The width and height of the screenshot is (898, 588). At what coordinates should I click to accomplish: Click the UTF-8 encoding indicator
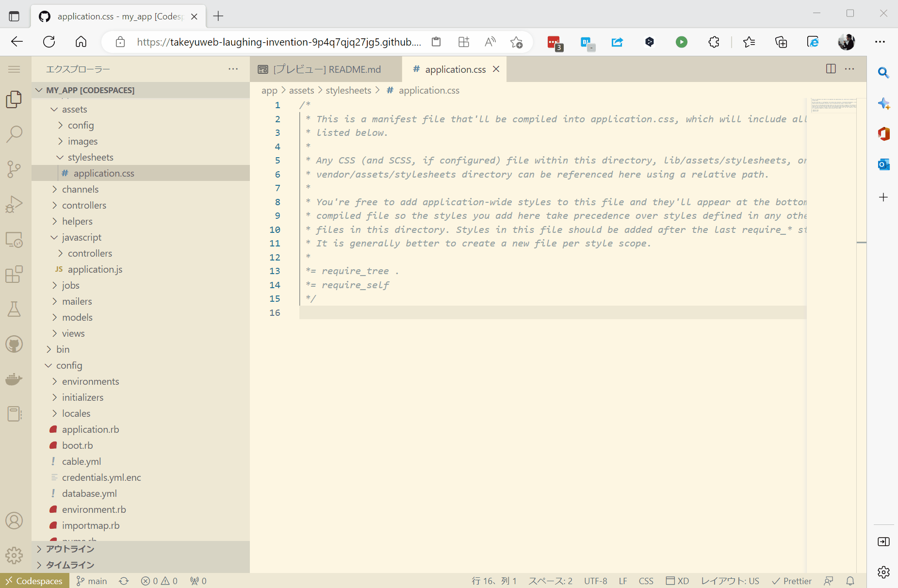point(596,580)
